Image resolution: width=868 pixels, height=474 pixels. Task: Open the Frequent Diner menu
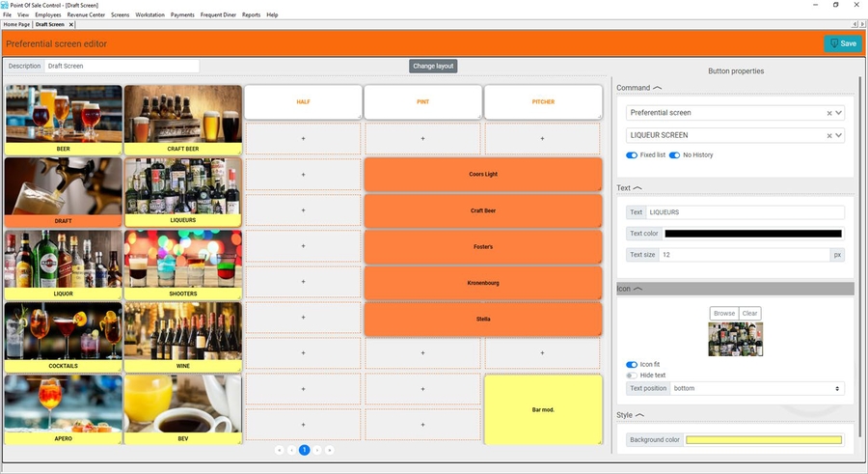point(218,15)
